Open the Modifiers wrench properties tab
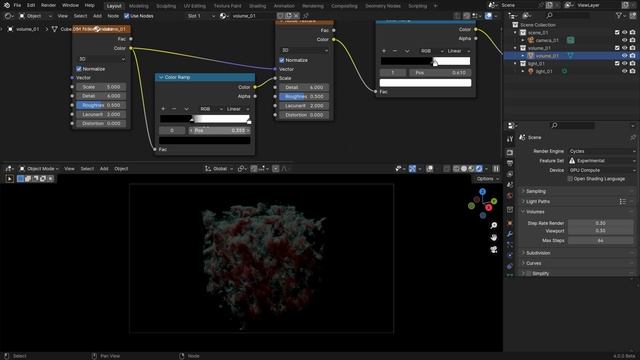The width and height of the screenshot is (640, 360). (x=510, y=234)
